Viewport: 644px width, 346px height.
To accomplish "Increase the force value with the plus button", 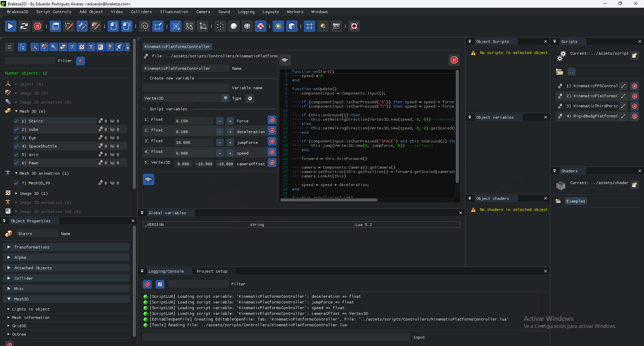I will (x=230, y=121).
